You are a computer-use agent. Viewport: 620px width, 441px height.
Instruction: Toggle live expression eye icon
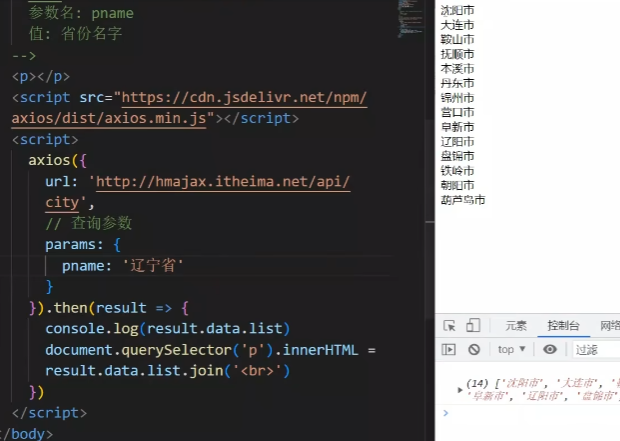(550, 349)
